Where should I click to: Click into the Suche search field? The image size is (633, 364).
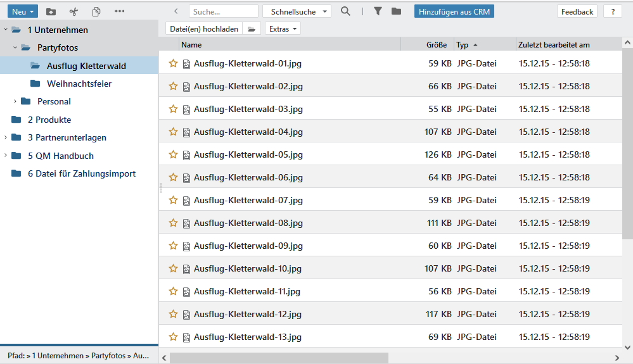[x=223, y=11]
